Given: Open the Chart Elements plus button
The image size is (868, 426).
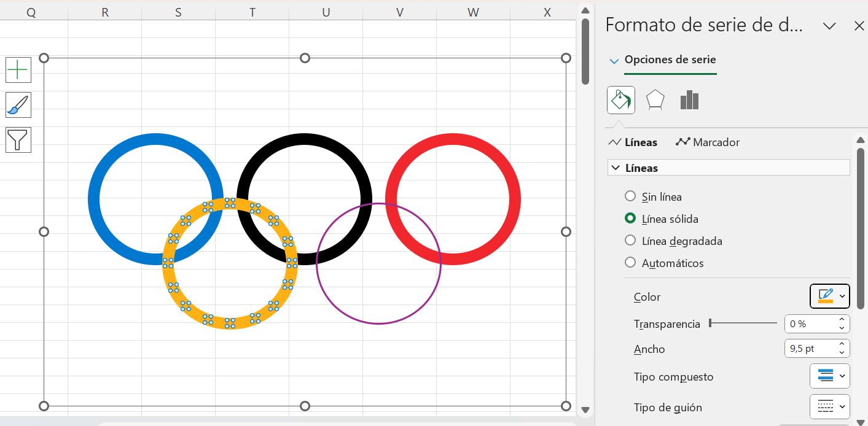Looking at the screenshot, I should (x=18, y=70).
